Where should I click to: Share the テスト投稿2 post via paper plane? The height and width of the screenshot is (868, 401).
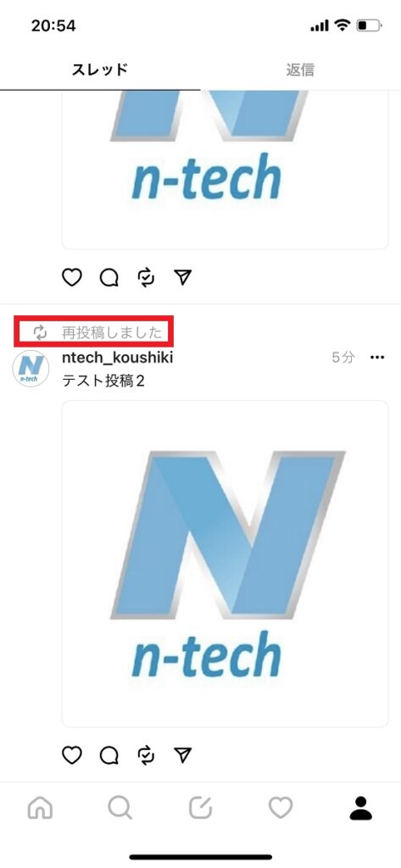click(x=183, y=754)
